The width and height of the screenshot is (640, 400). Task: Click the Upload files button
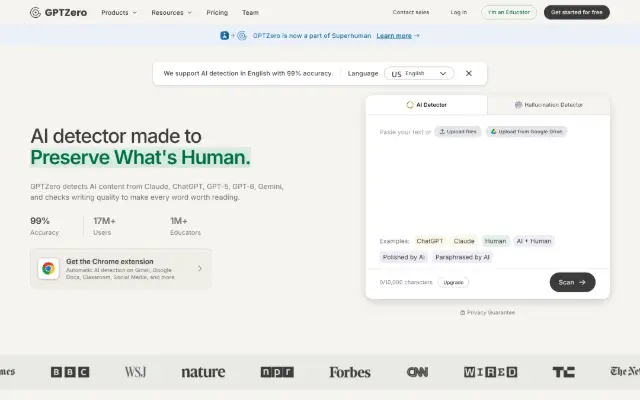coord(458,131)
